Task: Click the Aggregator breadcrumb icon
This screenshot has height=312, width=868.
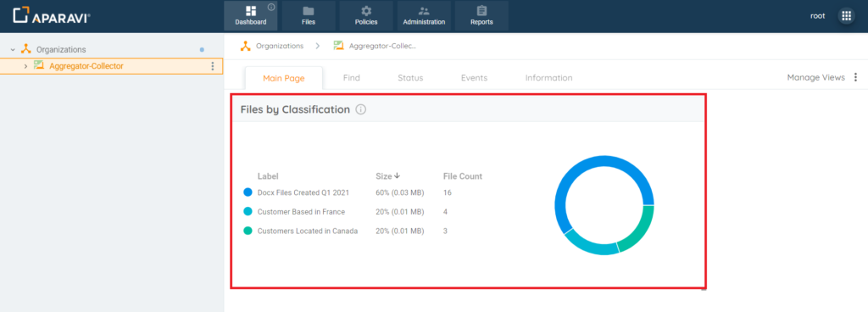Action: [x=339, y=46]
